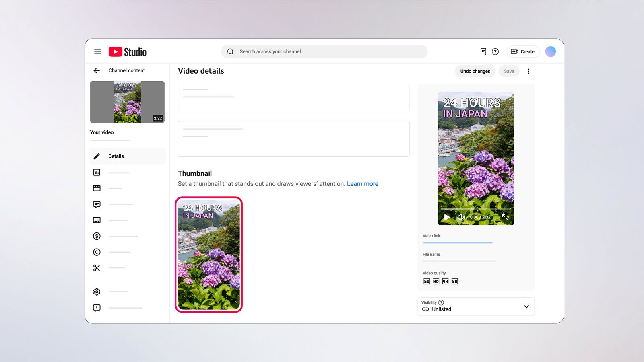The width and height of the screenshot is (644, 362).
Task: Open the Monetization dollar icon
Action: [x=97, y=236]
